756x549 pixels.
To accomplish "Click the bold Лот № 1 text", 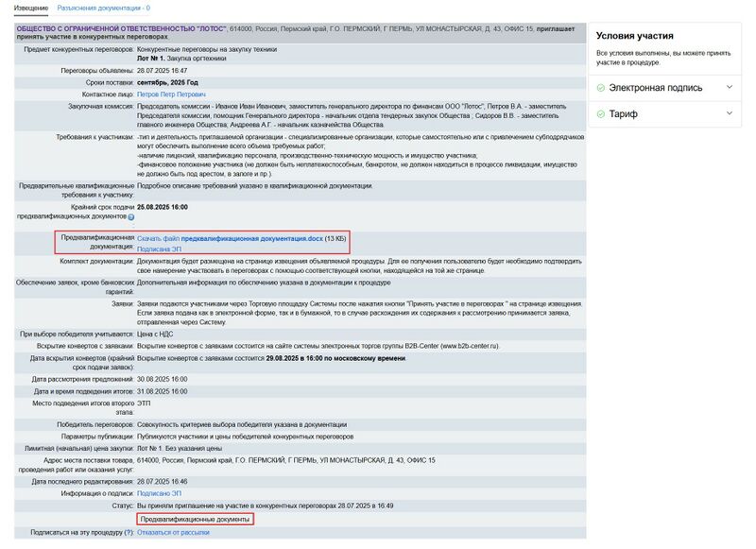I will 154,59.
